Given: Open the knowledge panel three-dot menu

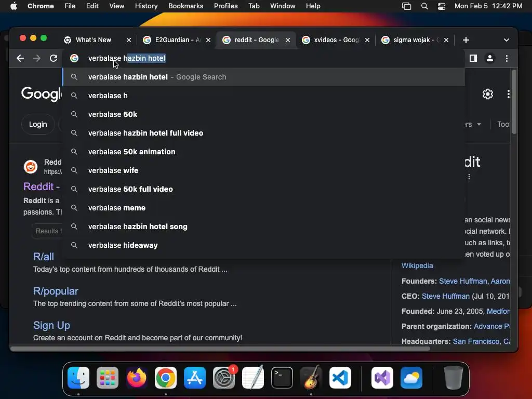Looking at the screenshot, I should tap(469, 177).
